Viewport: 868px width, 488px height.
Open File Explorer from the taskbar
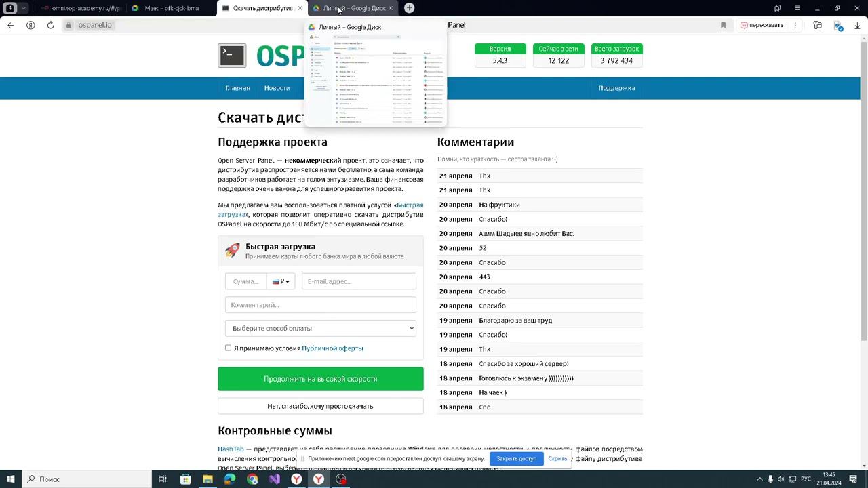pos(208,479)
